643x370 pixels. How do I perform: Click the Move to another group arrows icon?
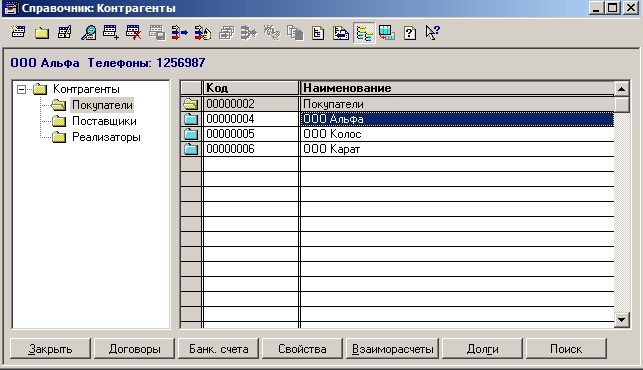coord(180,32)
